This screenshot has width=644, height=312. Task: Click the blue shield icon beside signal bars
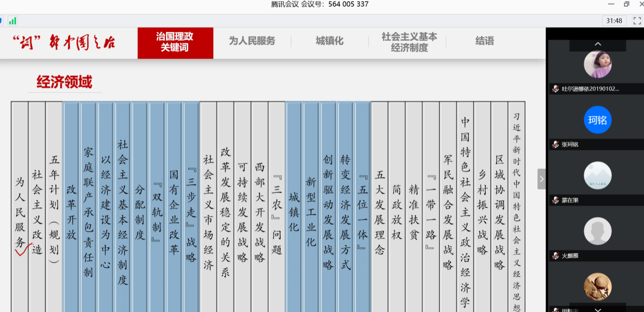click(x=1, y=21)
